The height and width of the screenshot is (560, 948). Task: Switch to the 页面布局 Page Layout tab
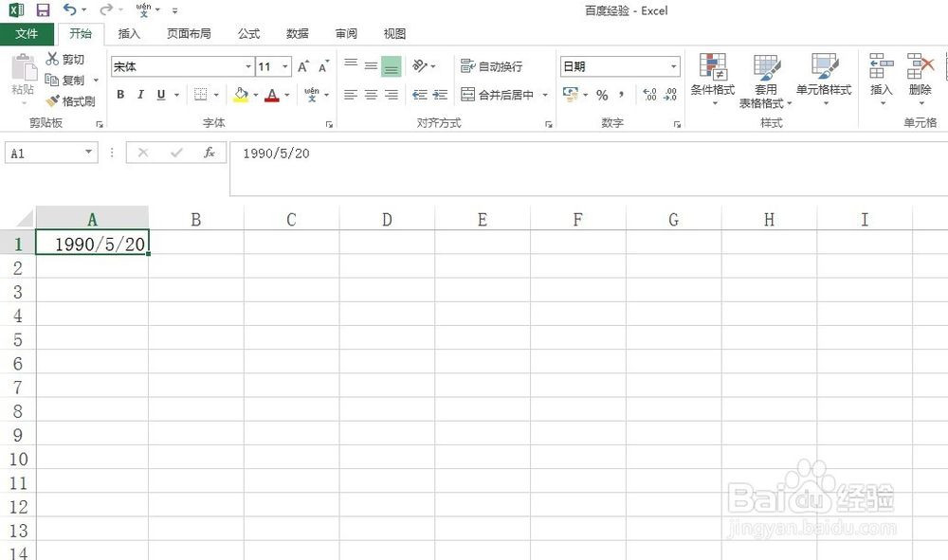click(x=189, y=34)
